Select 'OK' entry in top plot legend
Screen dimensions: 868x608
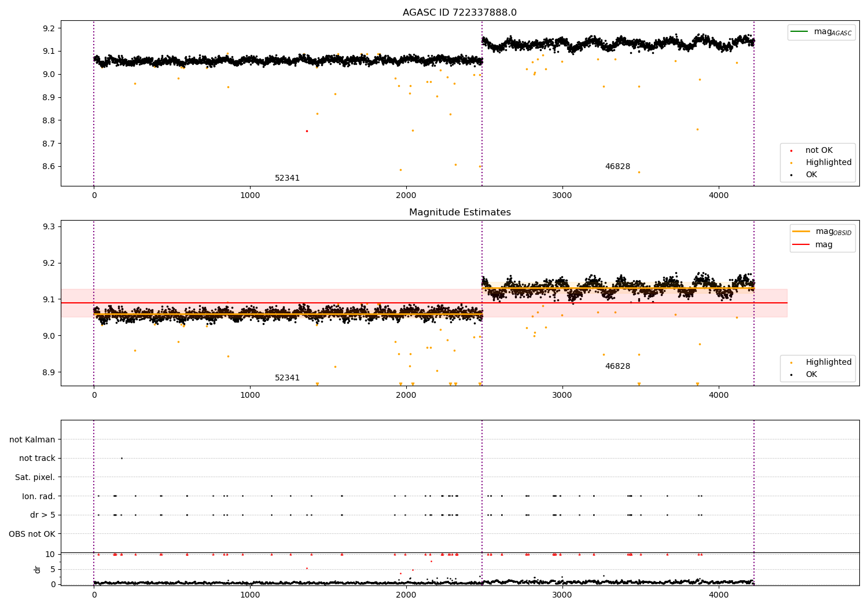811,175
